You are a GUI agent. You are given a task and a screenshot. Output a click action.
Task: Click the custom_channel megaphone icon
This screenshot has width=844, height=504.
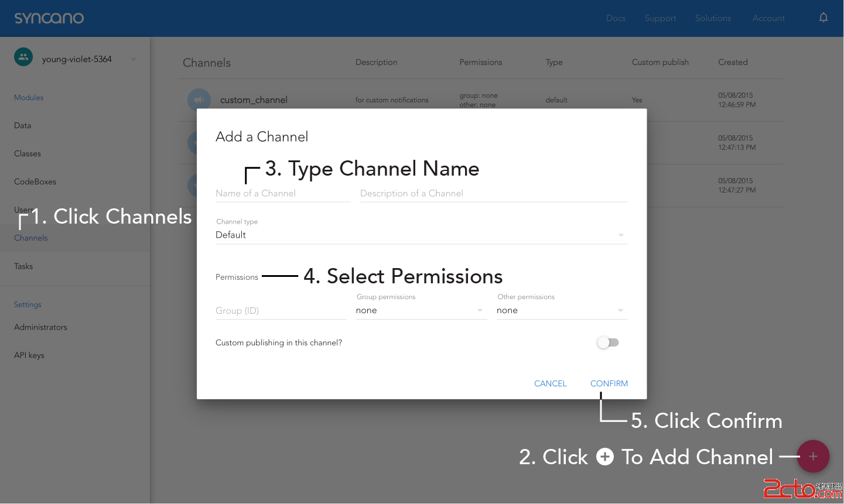coord(199,100)
